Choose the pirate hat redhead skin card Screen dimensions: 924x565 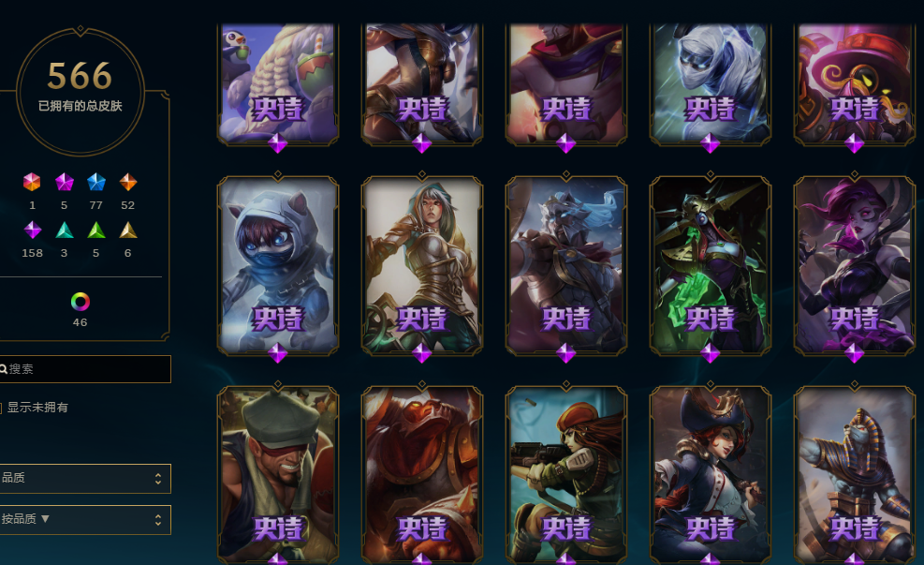[x=711, y=475]
